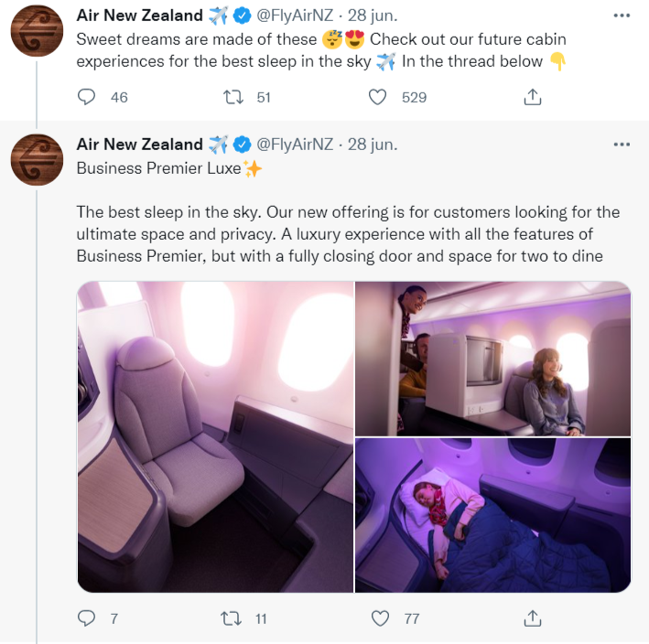Open the 28 jun. timestamp of second tweet

pyautogui.click(x=373, y=145)
